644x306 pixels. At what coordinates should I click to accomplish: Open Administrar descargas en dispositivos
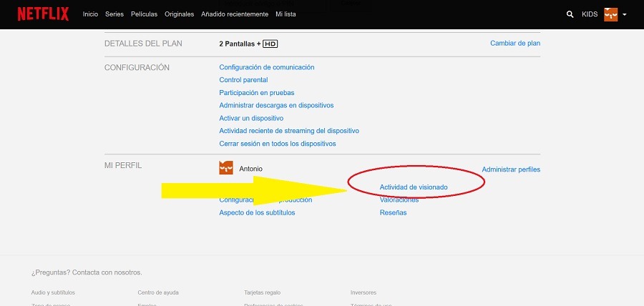pyautogui.click(x=276, y=105)
